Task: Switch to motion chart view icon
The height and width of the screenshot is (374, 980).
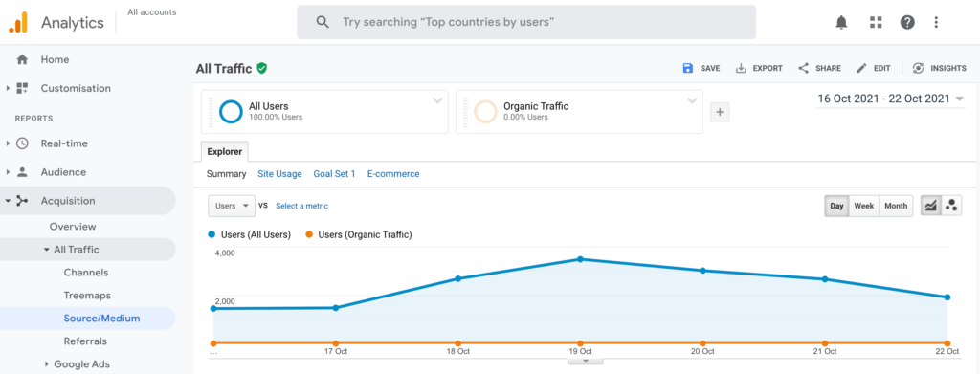Action: 952,206
